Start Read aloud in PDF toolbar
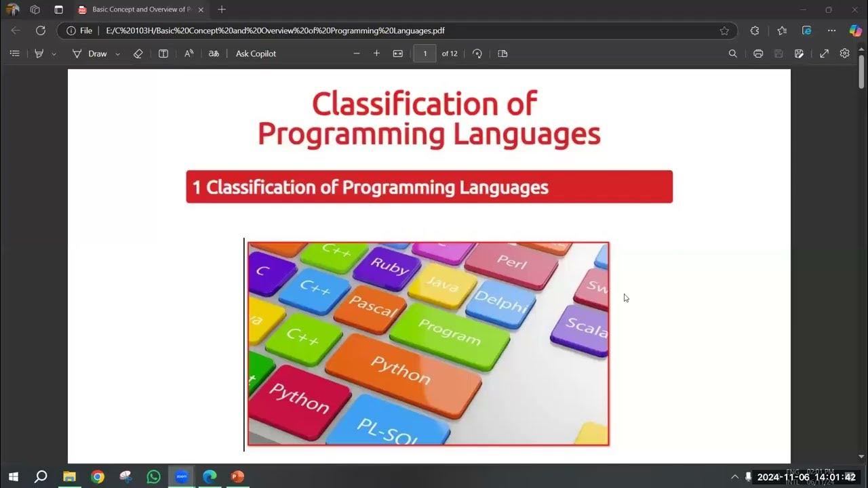The height and width of the screenshot is (488, 868). coord(189,54)
